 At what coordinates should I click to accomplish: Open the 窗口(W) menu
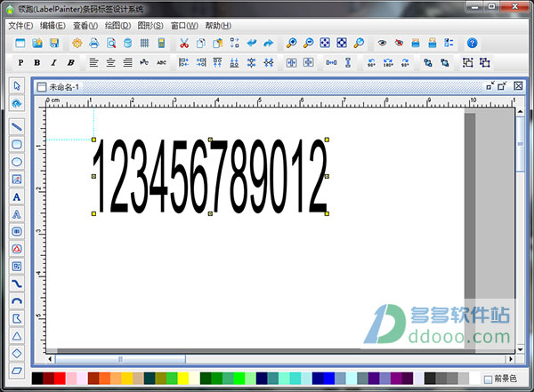(x=184, y=26)
